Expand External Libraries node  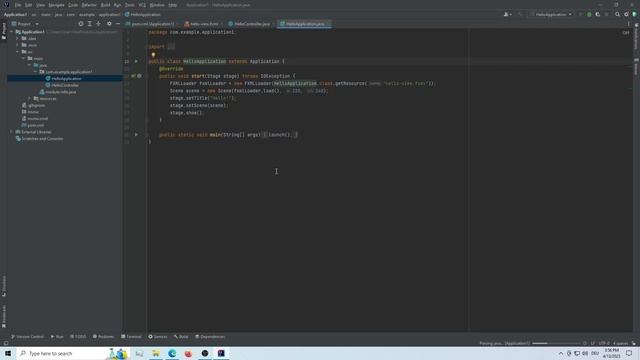[x=11, y=132]
